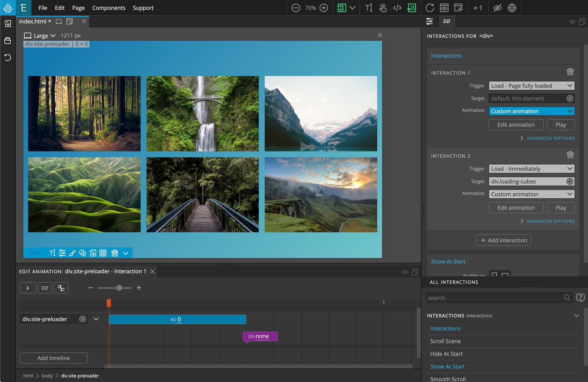Refresh the page preview
The width and height of the screenshot is (588, 382).
pos(430,8)
